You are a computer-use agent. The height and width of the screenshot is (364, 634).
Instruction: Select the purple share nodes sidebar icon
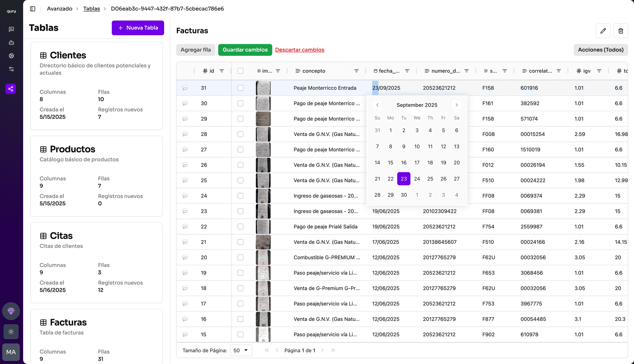11,89
